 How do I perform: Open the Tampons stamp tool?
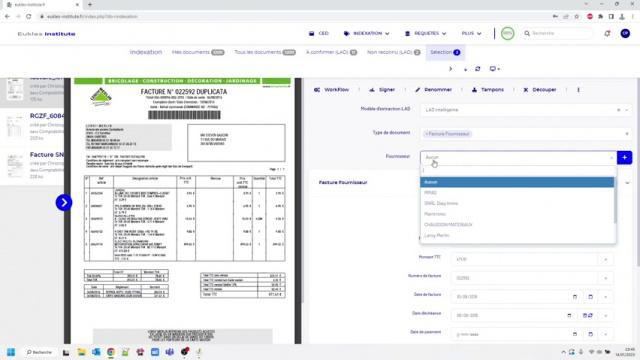488,90
